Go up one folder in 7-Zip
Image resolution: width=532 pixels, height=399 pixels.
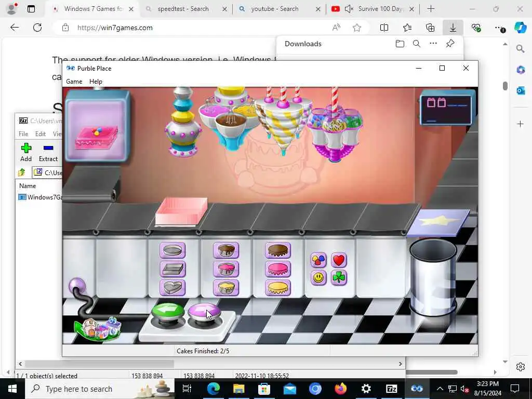click(22, 172)
